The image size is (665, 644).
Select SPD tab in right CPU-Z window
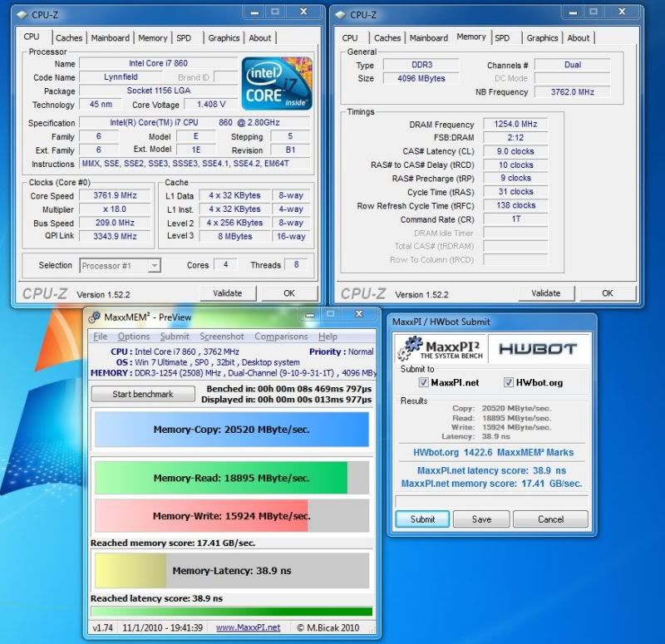pos(502,38)
